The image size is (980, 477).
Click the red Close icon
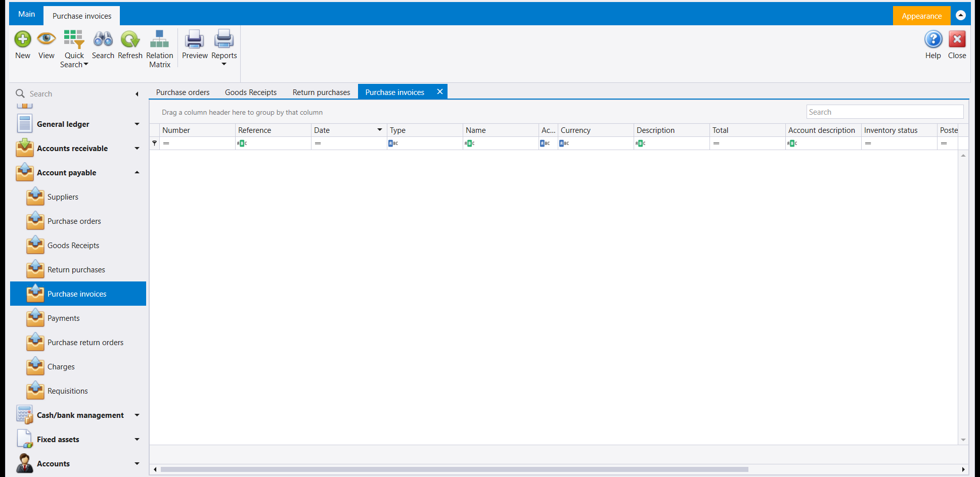(957, 39)
